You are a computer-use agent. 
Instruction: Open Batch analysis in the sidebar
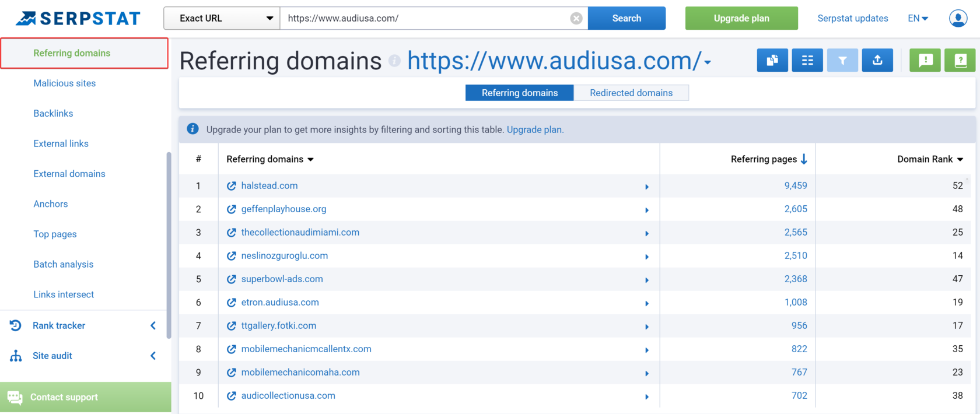click(x=64, y=265)
